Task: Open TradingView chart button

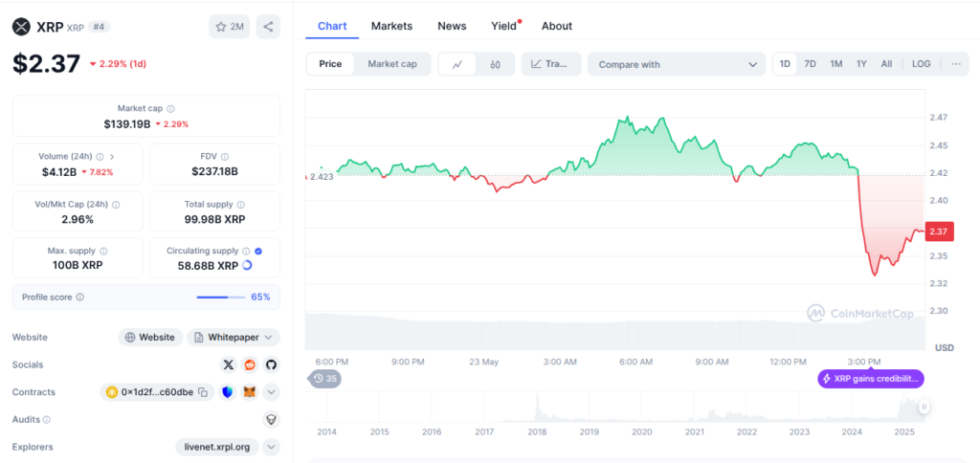Action: coord(550,64)
